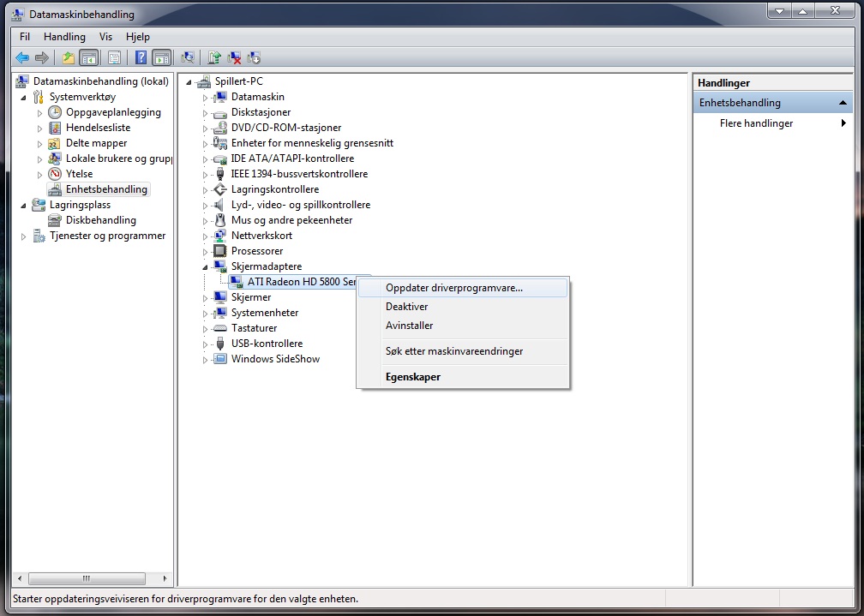This screenshot has width=864, height=616.
Task: Select the Windows SideShow category
Action: tap(275, 359)
